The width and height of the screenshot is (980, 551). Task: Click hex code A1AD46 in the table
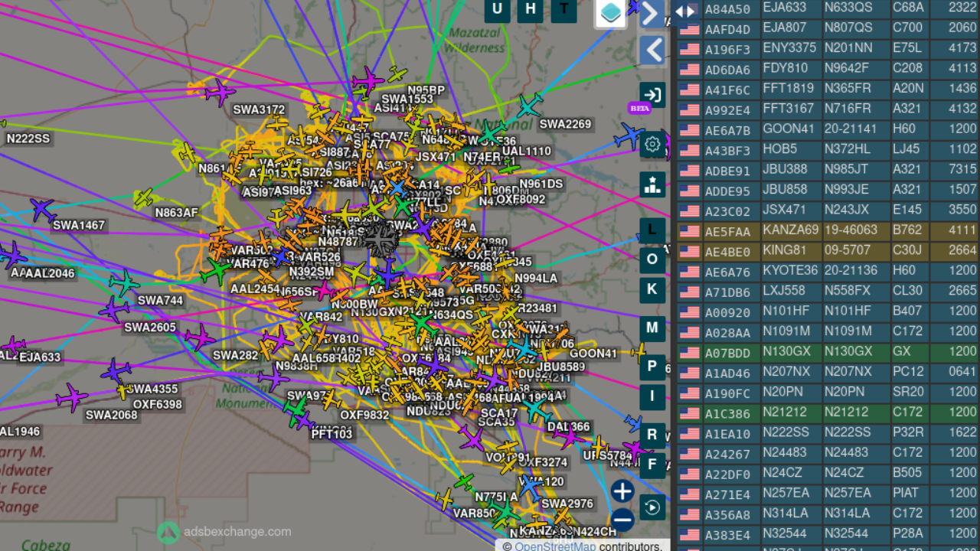[727, 373]
